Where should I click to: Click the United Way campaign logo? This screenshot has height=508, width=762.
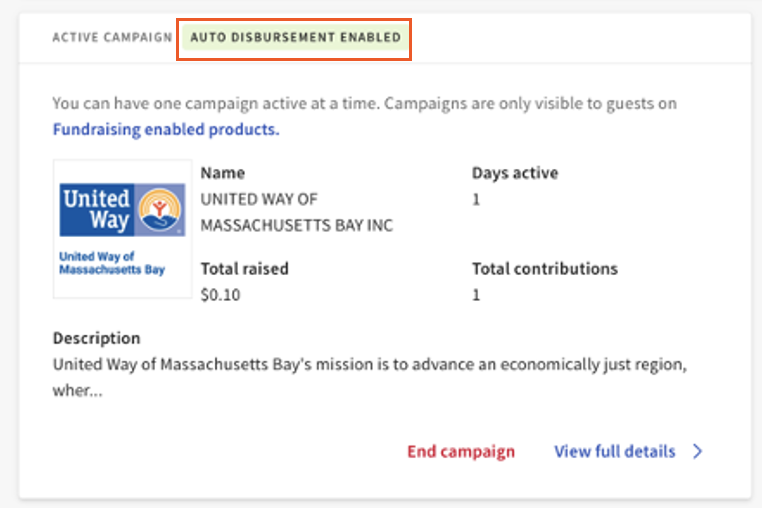[122, 229]
